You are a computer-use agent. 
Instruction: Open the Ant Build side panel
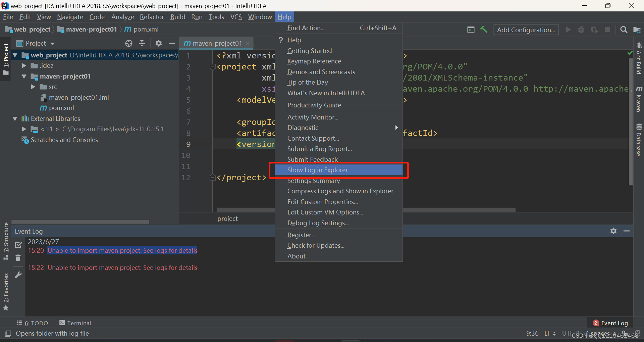639,58
